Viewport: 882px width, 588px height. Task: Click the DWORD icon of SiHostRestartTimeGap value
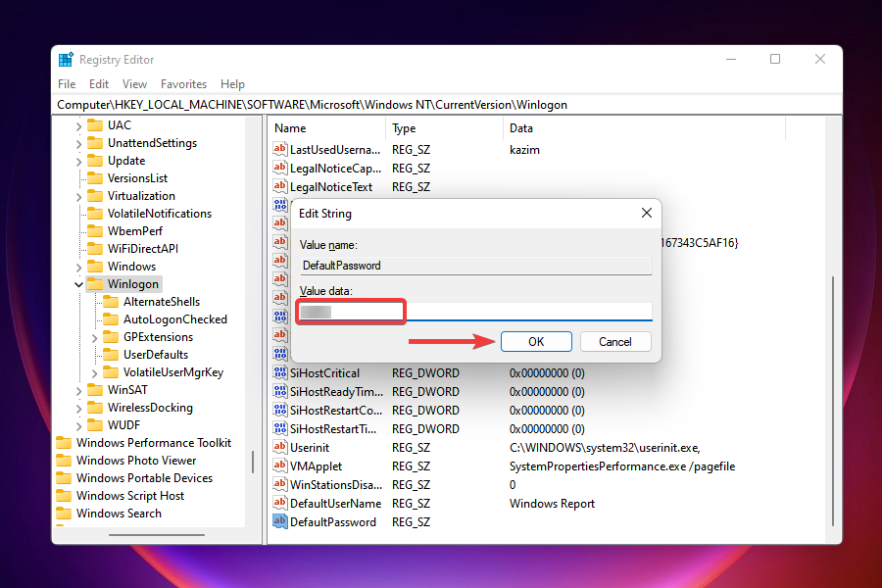click(x=280, y=428)
